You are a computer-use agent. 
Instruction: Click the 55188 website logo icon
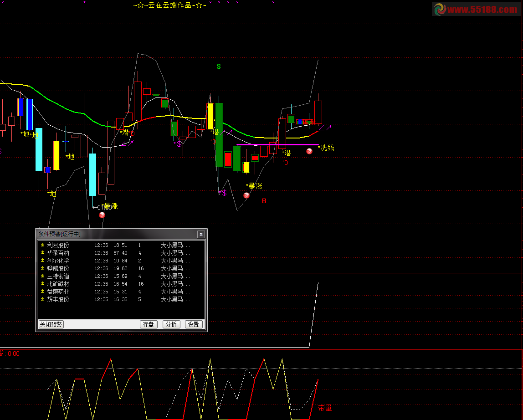[440, 9]
